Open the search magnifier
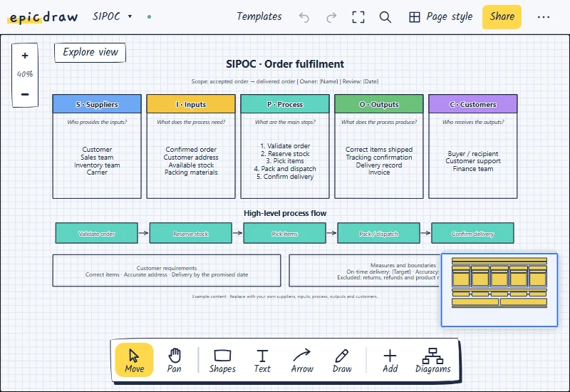Image resolution: width=570 pixels, height=392 pixels. 385,17
